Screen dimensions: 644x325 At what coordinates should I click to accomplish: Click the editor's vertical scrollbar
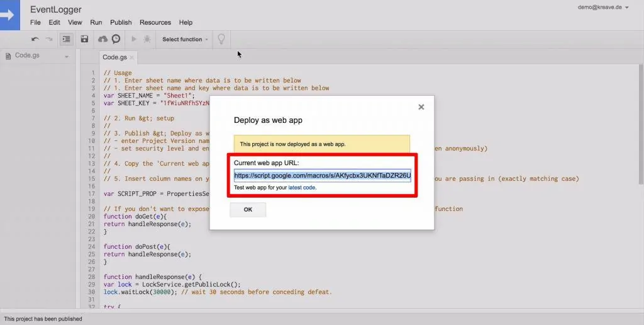641,123
